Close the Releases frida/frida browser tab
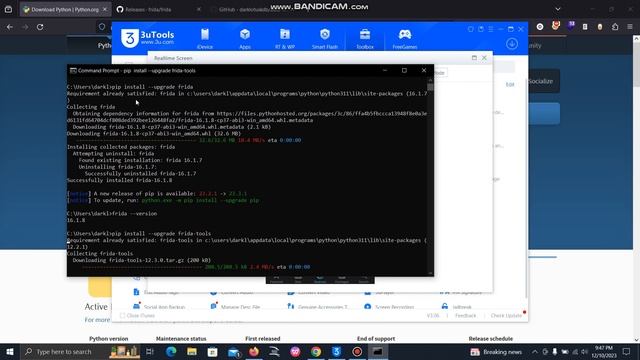Screen dimensions: 640x360 [x=199, y=9]
